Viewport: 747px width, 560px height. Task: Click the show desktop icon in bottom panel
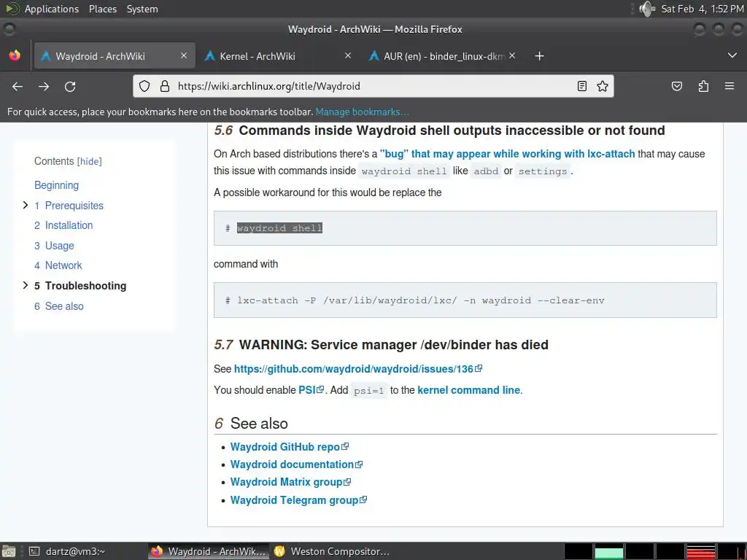coord(9,551)
